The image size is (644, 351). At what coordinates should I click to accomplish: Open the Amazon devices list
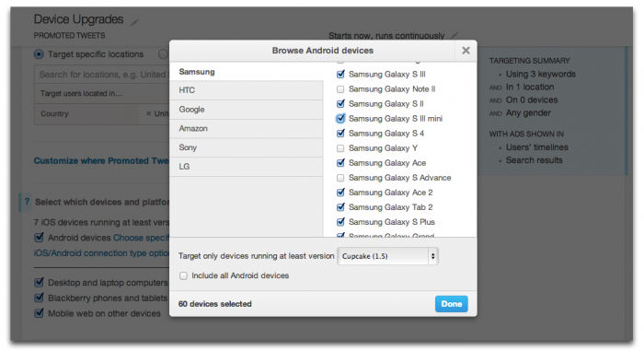point(247,128)
